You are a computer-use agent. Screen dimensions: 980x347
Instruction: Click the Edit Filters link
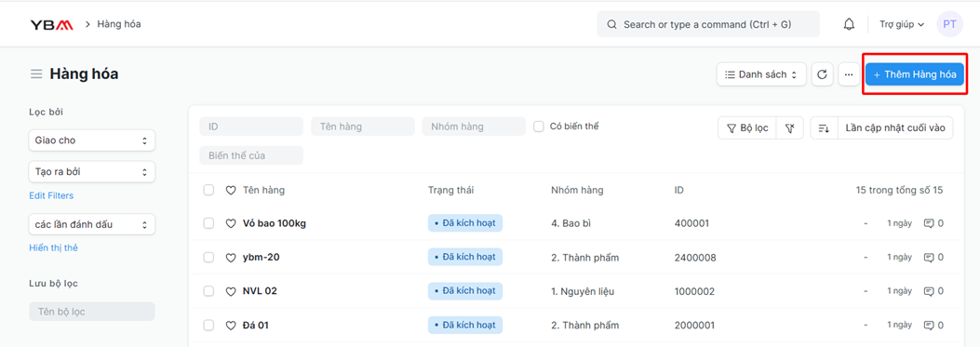[x=51, y=195]
